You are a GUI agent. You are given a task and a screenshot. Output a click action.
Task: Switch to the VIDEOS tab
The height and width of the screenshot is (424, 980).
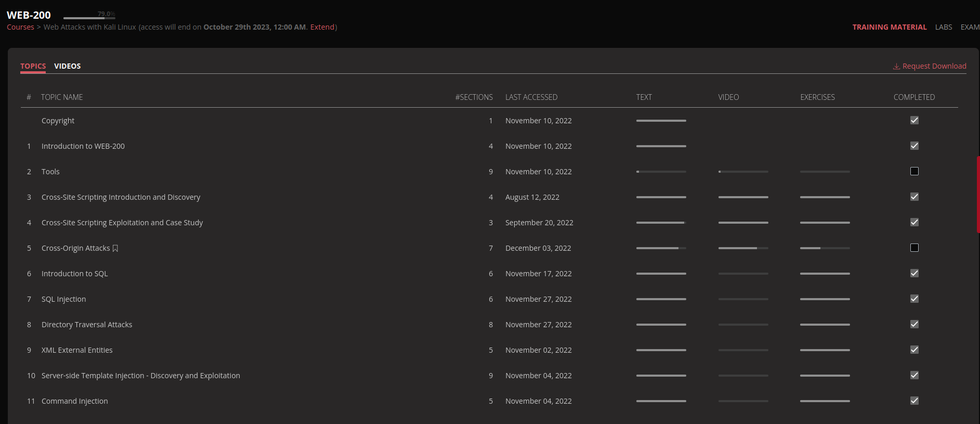click(68, 66)
